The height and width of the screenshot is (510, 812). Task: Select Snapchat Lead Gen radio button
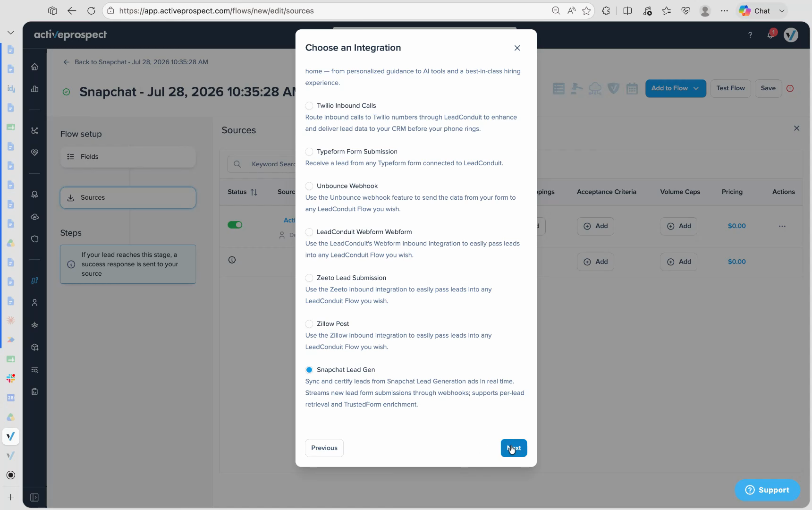309,370
